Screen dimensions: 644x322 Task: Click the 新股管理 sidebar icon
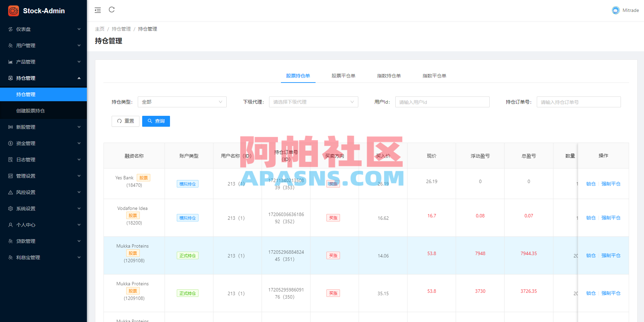pos(10,127)
